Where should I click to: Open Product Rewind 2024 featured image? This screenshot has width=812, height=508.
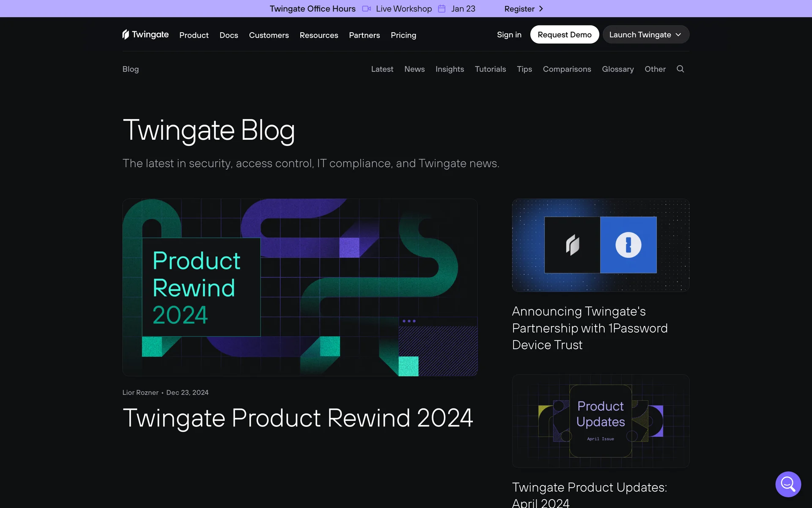300,287
